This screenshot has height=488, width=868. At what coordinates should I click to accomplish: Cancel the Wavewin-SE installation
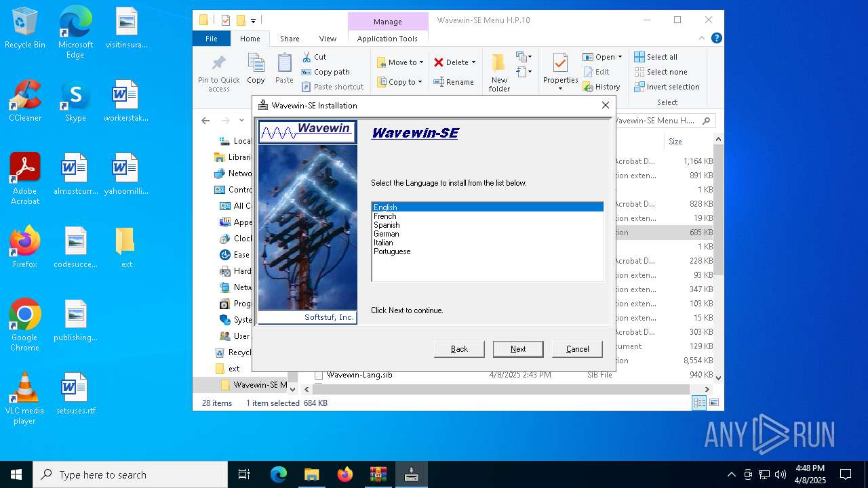pyautogui.click(x=577, y=349)
